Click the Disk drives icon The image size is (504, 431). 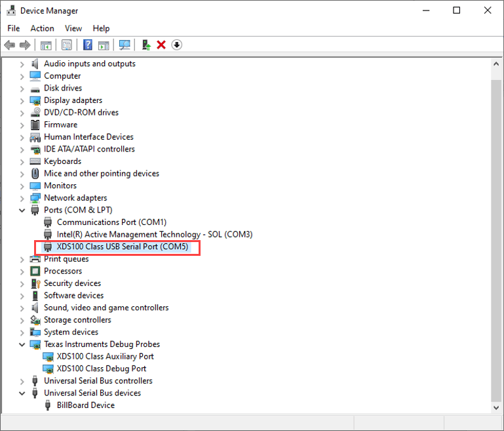tap(35, 89)
